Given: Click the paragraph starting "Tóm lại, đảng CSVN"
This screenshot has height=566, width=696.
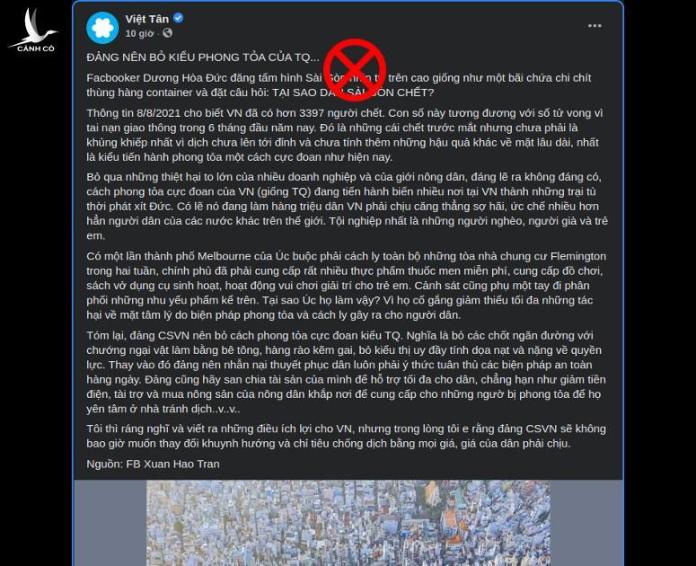Looking at the screenshot, I should (346, 372).
